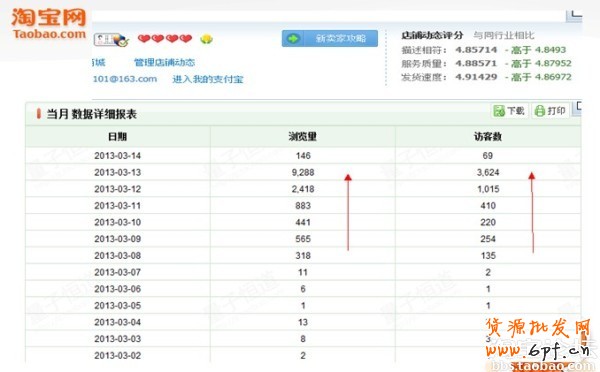Print the report with 打印 button

click(x=550, y=111)
